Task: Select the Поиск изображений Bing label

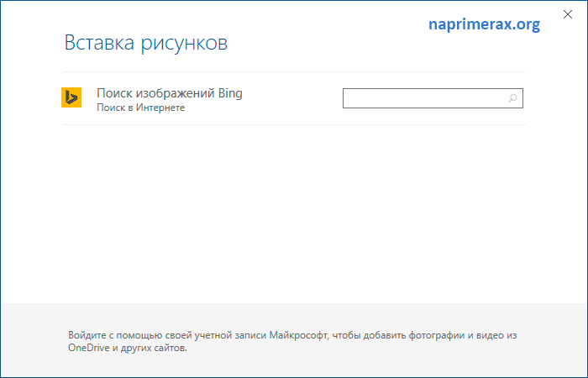Action: [170, 93]
